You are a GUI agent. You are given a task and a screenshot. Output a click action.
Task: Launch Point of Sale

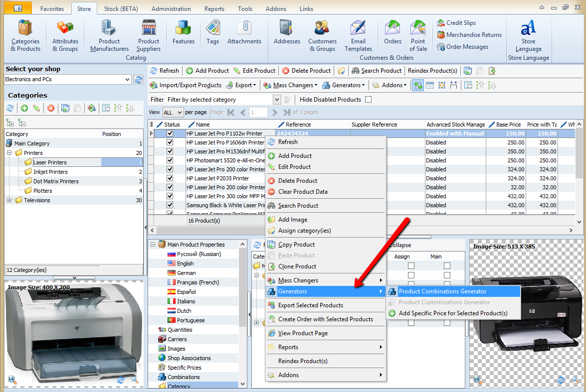[418, 35]
